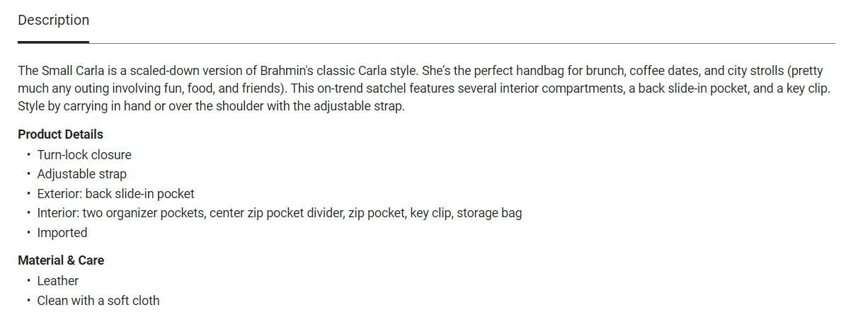Select the Turn-lock closure bullet item
This screenshot has width=868, height=322.
(84, 154)
